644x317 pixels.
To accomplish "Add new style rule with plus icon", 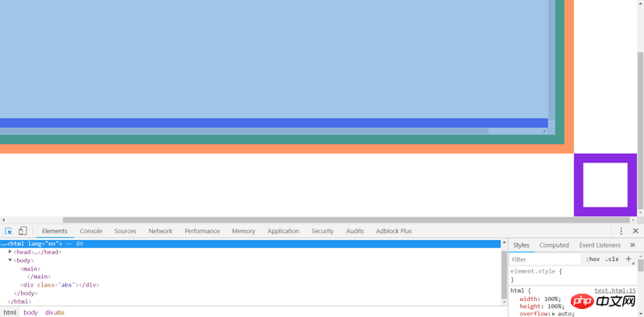I will tap(629, 259).
